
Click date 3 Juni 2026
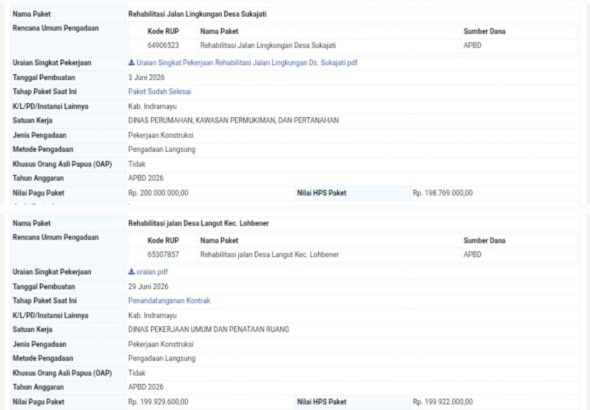coord(146,77)
